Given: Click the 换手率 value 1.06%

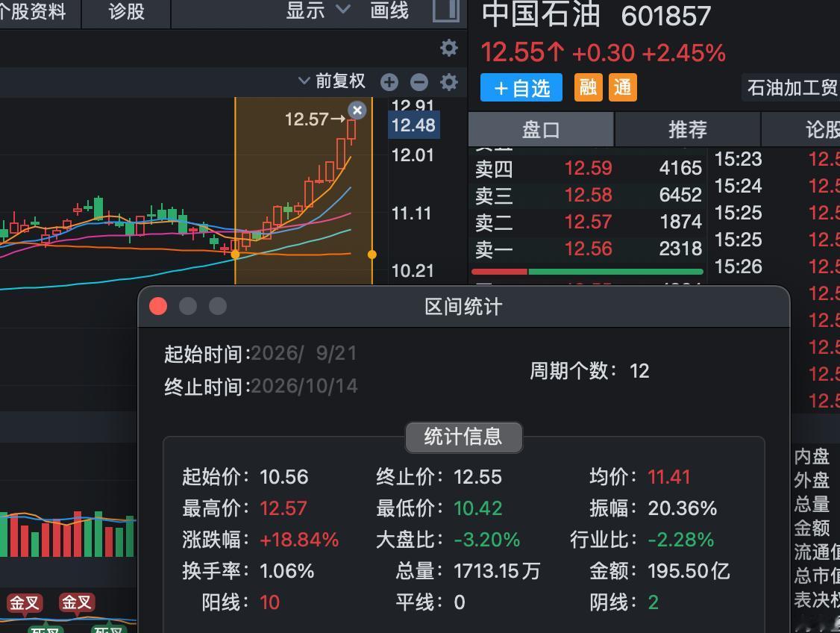Looking at the screenshot, I should tap(286, 571).
